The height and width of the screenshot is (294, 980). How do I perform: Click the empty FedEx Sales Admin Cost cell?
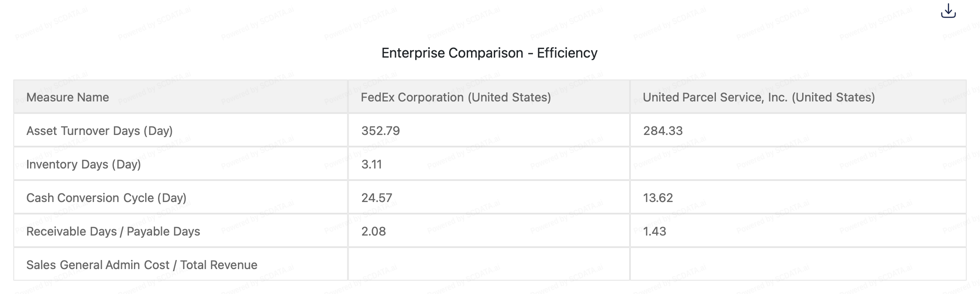pyautogui.click(x=488, y=265)
